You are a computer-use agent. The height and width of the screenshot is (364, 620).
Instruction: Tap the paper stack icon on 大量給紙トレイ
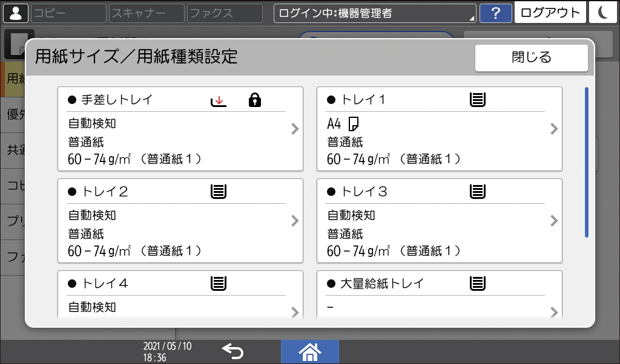click(478, 282)
